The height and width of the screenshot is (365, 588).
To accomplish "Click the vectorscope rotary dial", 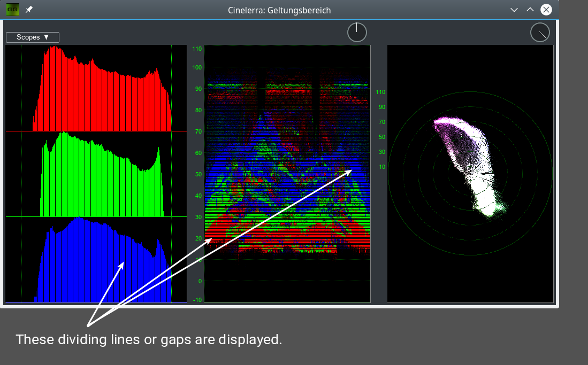I will pyautogui.click(x=540, y=33).
